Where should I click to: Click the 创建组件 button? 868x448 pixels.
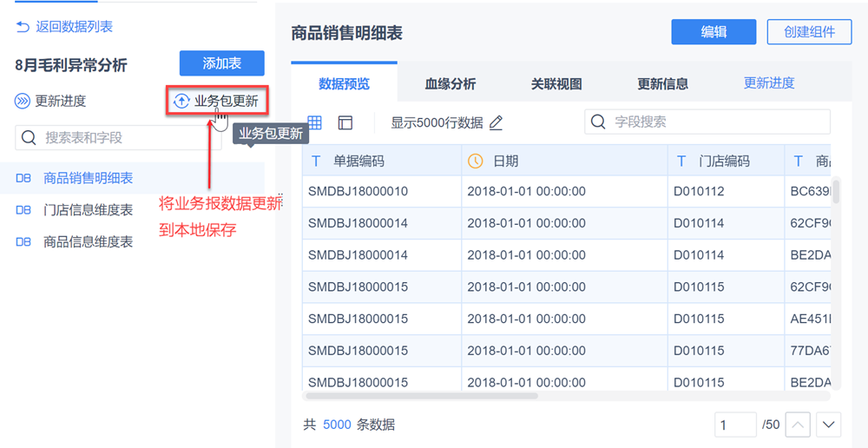pos(809,32)
